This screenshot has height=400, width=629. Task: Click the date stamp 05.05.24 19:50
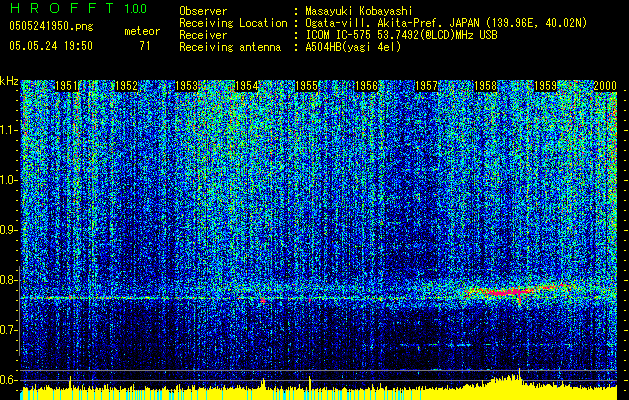[x=51, y=46]
